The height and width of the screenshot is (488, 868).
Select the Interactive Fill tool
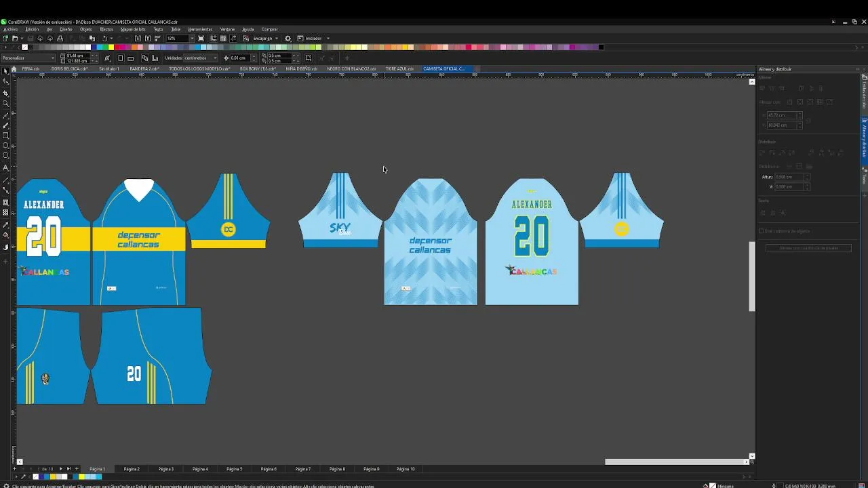pyautogui.click(x=6, y=235)
